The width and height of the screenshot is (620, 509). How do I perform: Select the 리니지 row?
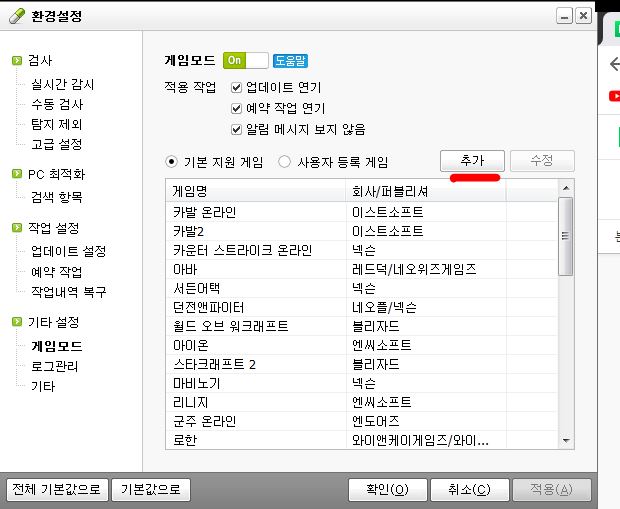pyautogui.click(x=362, y=402)
